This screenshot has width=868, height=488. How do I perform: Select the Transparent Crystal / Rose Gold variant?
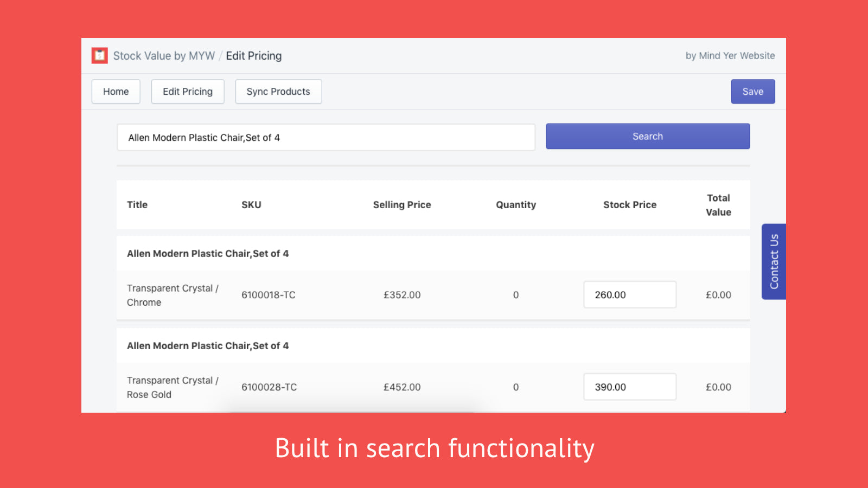(173, 387)
